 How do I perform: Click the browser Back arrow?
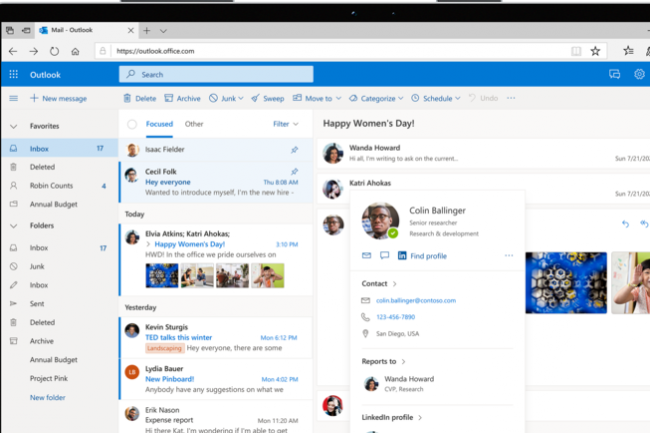pos(13,51)
